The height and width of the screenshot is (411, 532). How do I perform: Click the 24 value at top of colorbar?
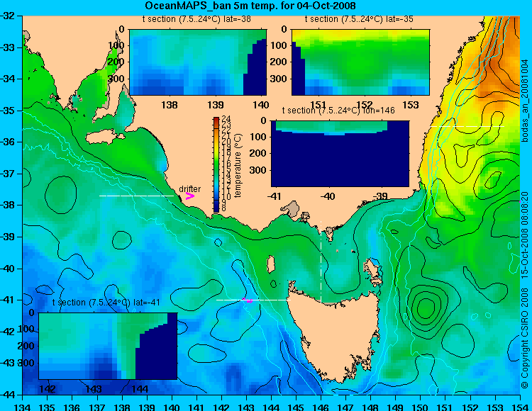pyautogui.click(x=226, y=119)
